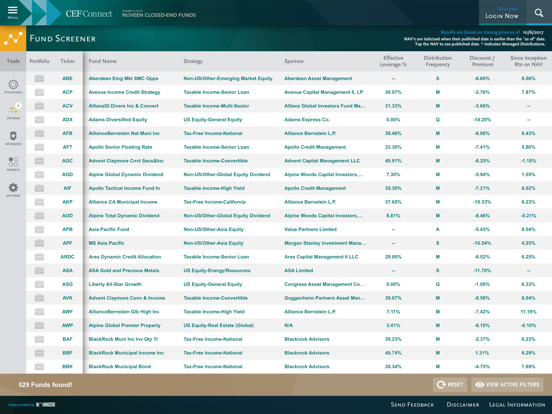This screenshot has height=414, width=552.
Task: Open the Sponsors tool icon
Action: pyautogui.click(x=13, y=138)
